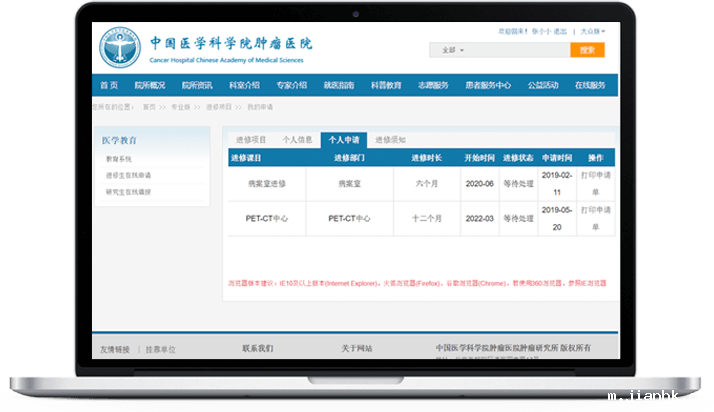
Task: Open the 院所概况 navigation menu
Action: click(x=149, y=85)
